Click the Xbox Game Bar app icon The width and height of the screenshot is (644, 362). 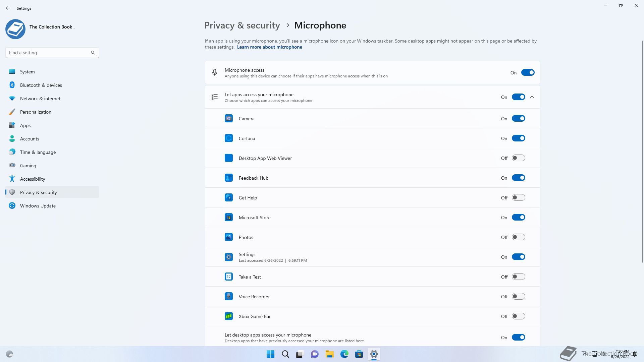[229, 316]
